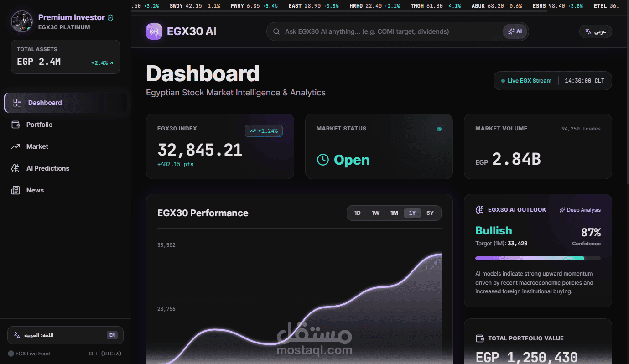
Task: Click the magnifier icon in the search bar
Action: click(276, 31)
